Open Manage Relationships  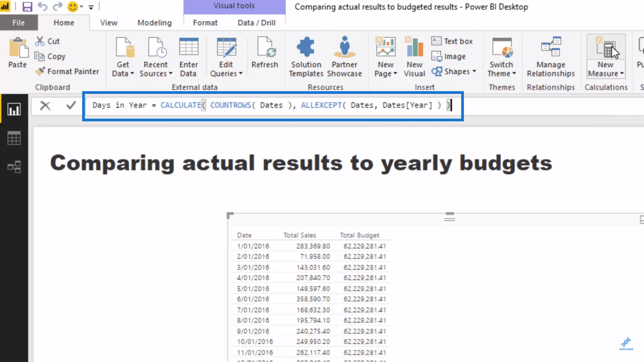(551, 57)
